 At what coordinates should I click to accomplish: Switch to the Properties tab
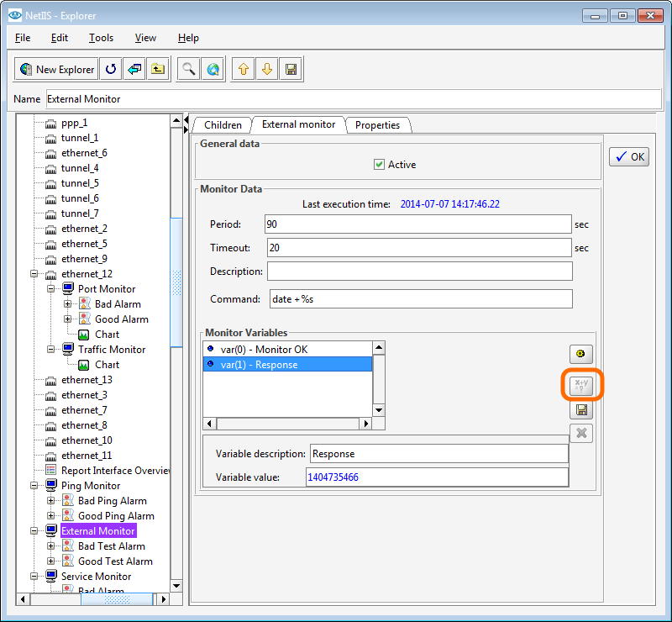point(377,125)
